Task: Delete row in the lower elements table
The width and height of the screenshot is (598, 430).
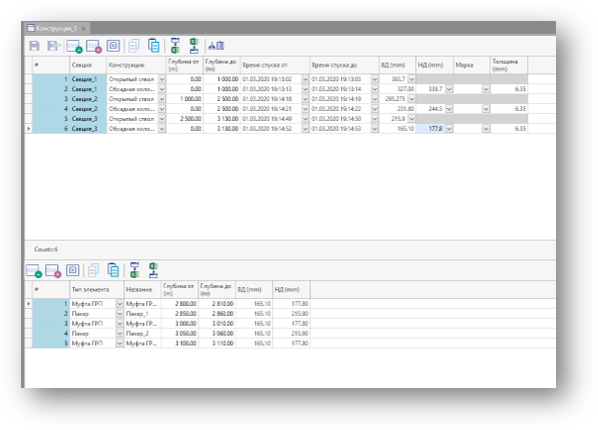Action: 53,271
